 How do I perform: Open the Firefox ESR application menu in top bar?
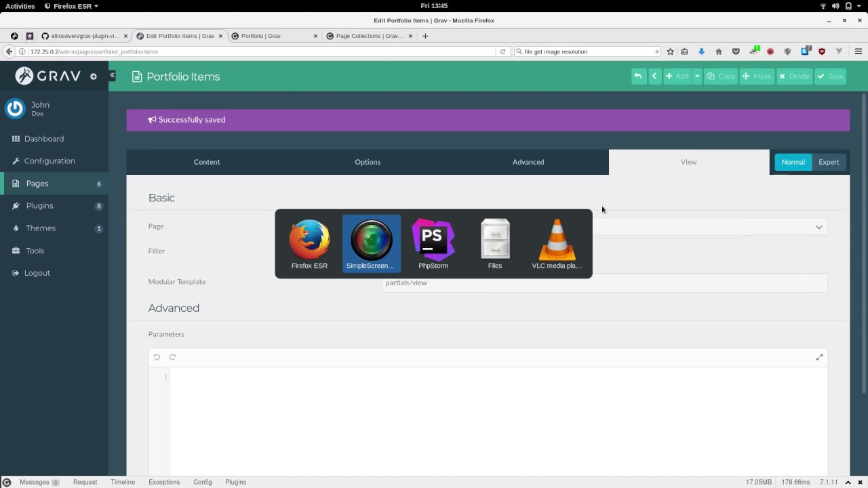tap(71, 6)
